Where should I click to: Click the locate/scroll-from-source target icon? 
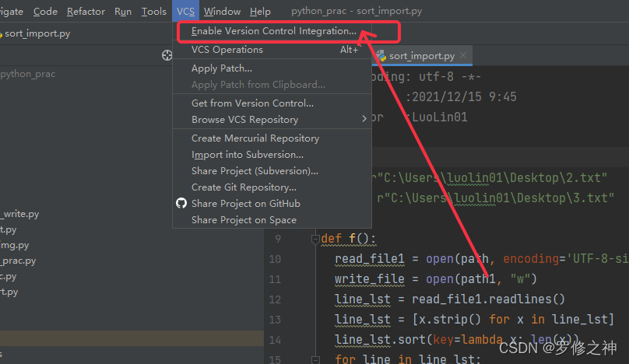(x=167, y=55)
